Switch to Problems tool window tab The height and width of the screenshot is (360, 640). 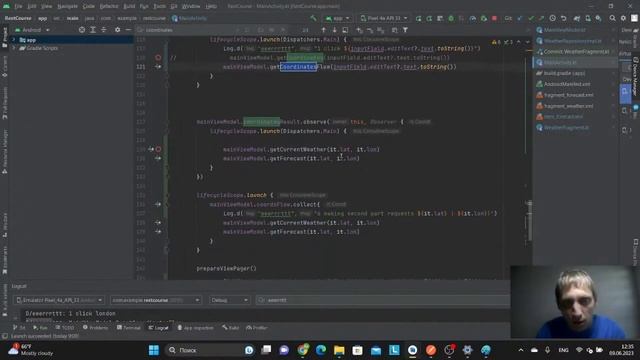pos(96,328)
